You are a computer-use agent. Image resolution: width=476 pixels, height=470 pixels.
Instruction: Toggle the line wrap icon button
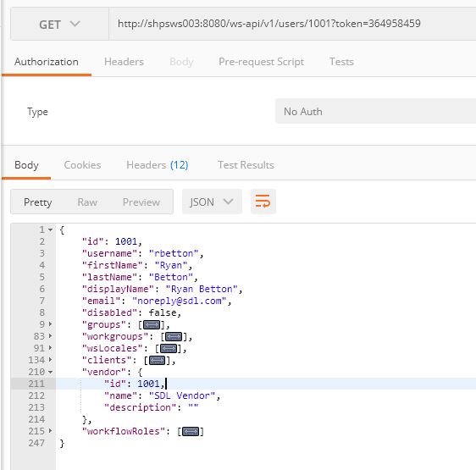[263, 202]
